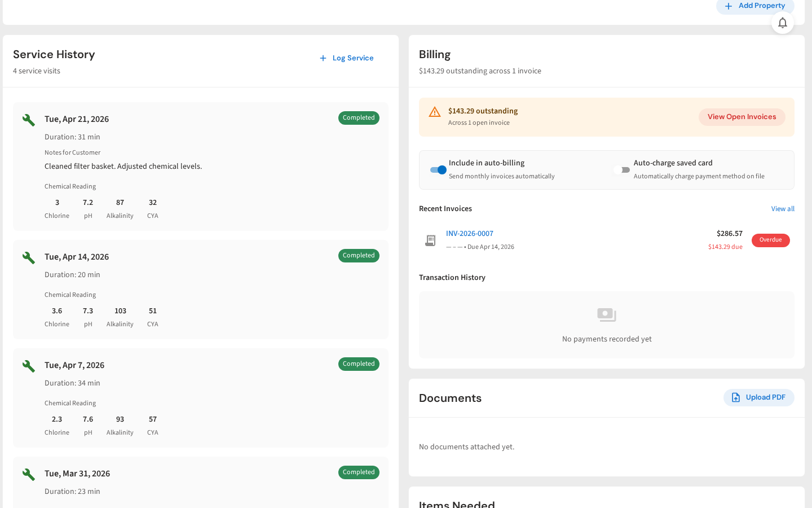Viewport: 812px width, 508px height.
Task: Select the Tue, Apr 21, 2026 visit date
Action: (x=77, y=119)
